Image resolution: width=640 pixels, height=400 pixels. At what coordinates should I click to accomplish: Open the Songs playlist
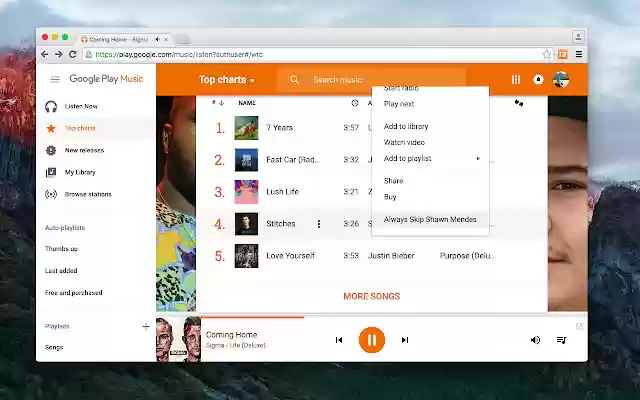(x=54, y=347)
